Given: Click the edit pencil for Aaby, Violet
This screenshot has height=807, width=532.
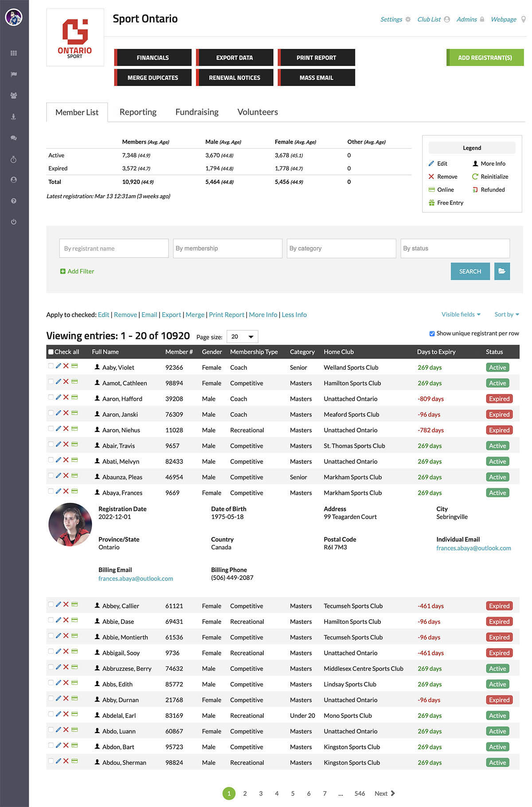Looking at the screenshot, I should coord(58,366).
